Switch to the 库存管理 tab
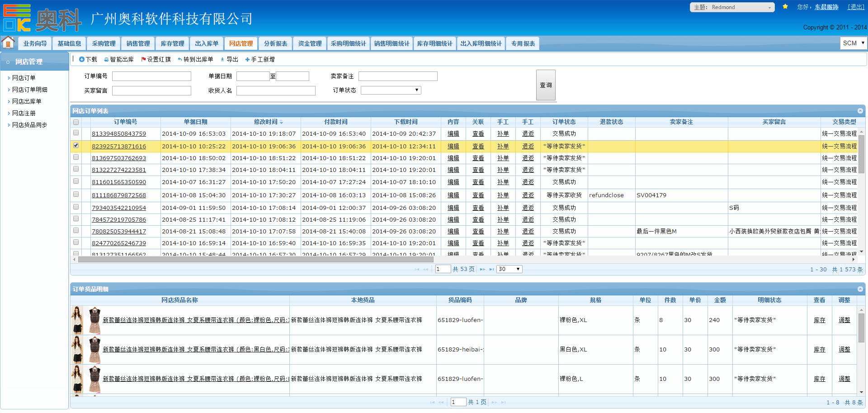Viewport: 868px width, 413px height. (172, 43)
